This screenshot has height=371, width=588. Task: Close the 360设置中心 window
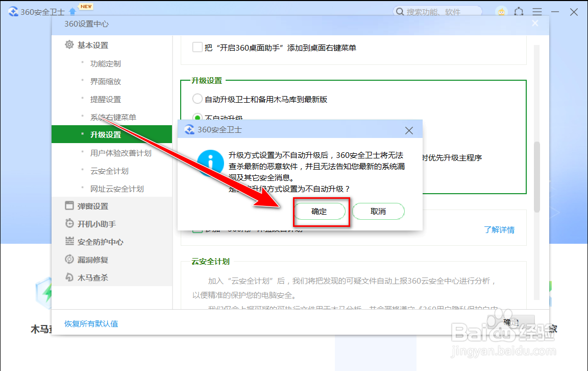pyautogui.click(x=535, y=24)
